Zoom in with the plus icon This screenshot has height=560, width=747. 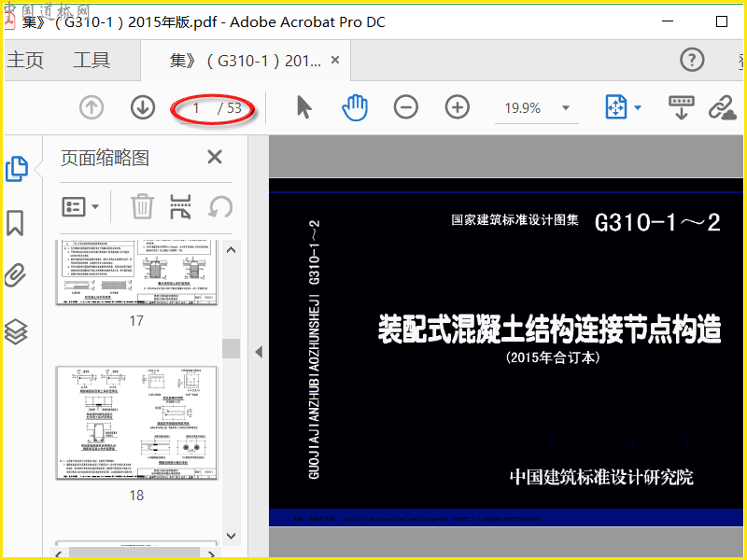[458, 107]
